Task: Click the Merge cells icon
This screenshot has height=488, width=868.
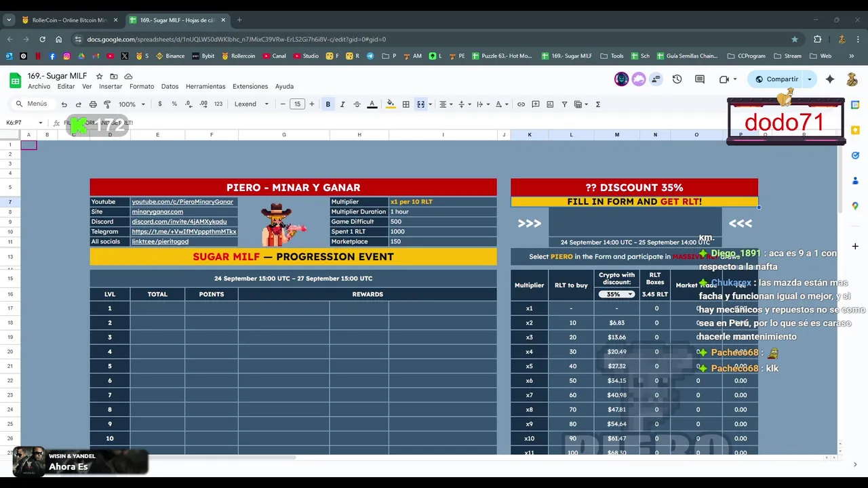Action: point(420,104)
